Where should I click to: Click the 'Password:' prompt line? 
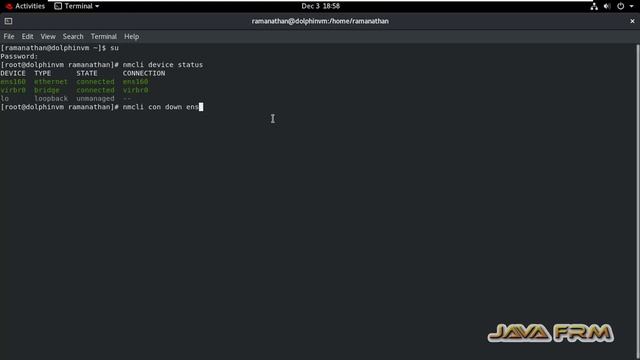19,56
